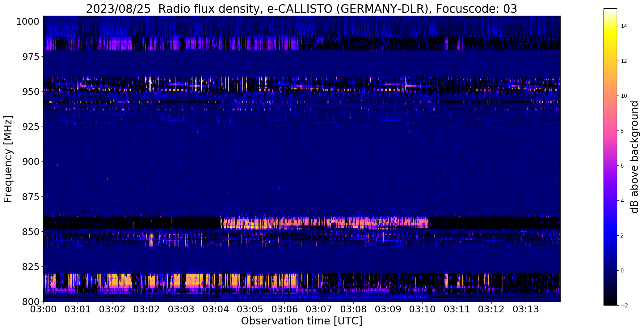This screenshot has height=330, width=644.
Task: Select the 03:13 time tick label
Action: pos(526,309)
